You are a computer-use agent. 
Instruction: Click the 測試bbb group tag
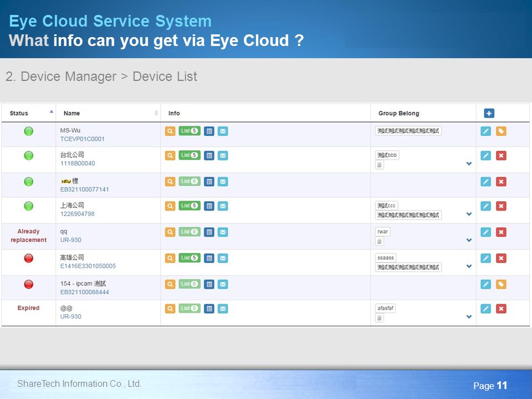(x=387, y=155)
